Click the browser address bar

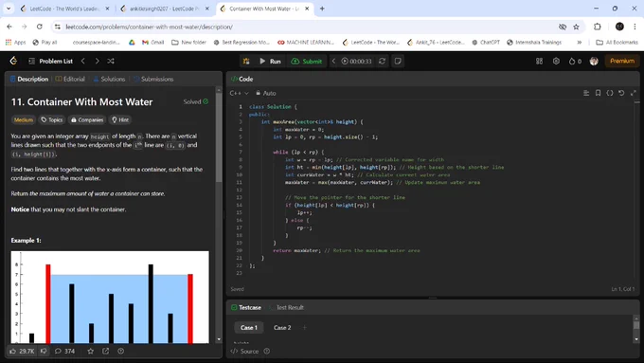pyautogui.click(x=304, y=27)
